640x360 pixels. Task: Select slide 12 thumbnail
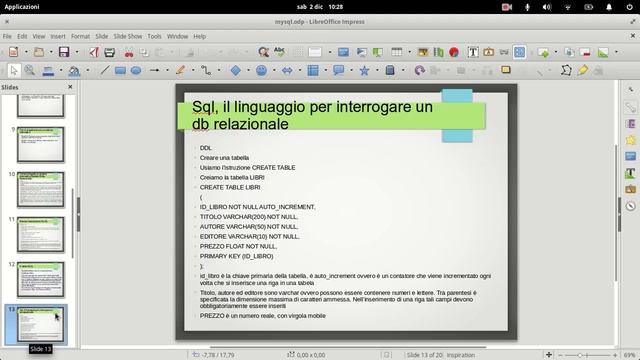[40, 280]
